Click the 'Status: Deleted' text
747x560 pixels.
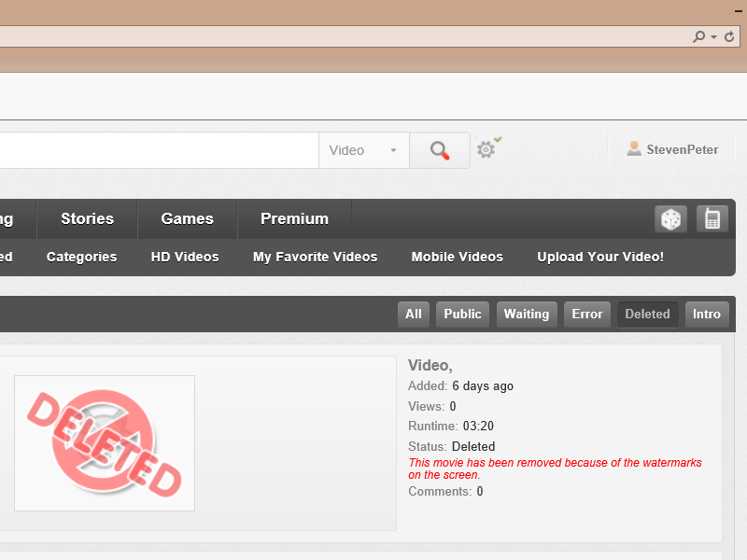452,446
